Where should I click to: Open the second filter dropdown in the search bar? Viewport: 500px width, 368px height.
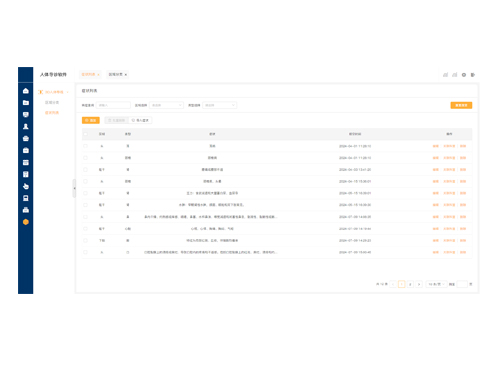[x=219, y=105]
